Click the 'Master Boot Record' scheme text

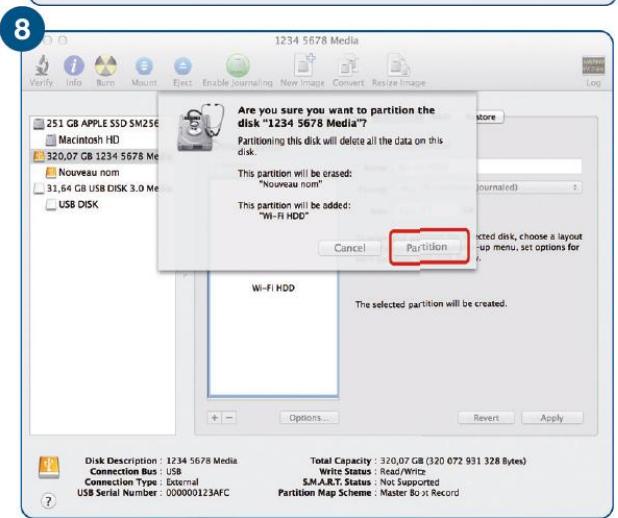click(x=419, y=493)
